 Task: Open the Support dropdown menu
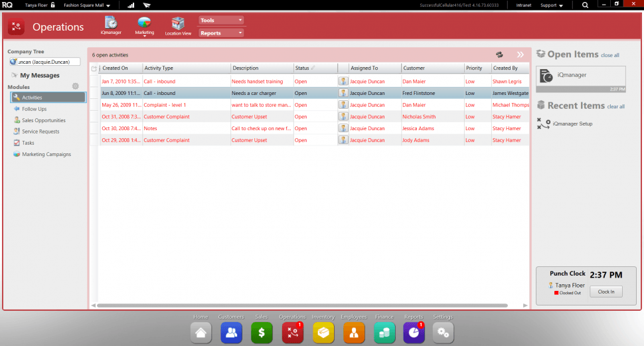tap(552, 5)
